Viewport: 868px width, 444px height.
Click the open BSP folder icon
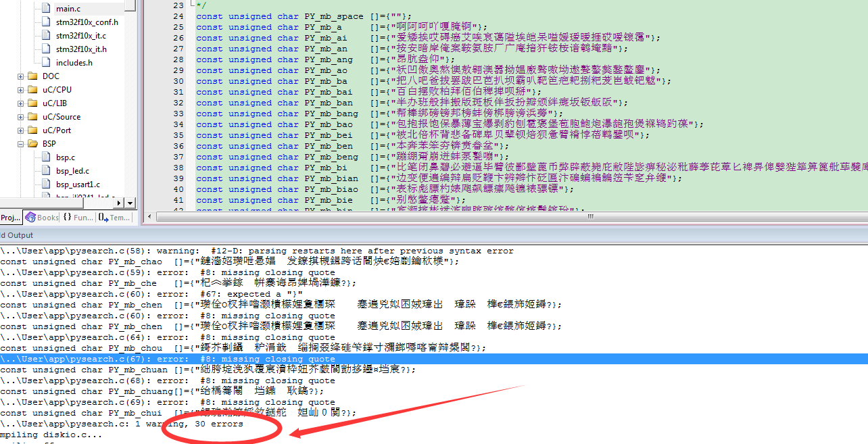32,144
